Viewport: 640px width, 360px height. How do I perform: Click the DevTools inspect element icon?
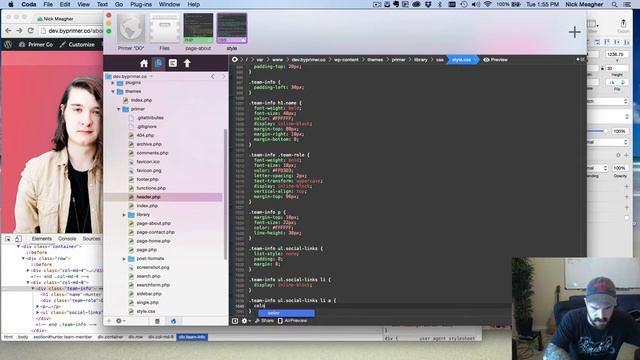click(8, 238)
